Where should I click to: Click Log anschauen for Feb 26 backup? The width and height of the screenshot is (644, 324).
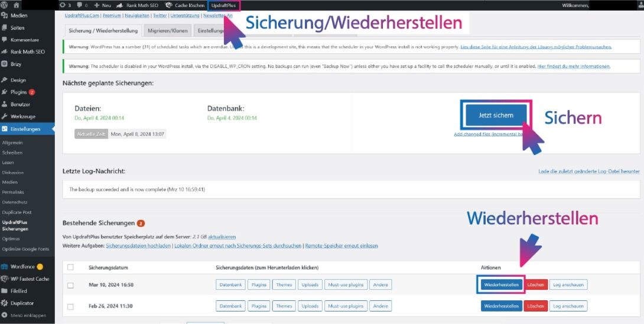click(x=568, y=306)
